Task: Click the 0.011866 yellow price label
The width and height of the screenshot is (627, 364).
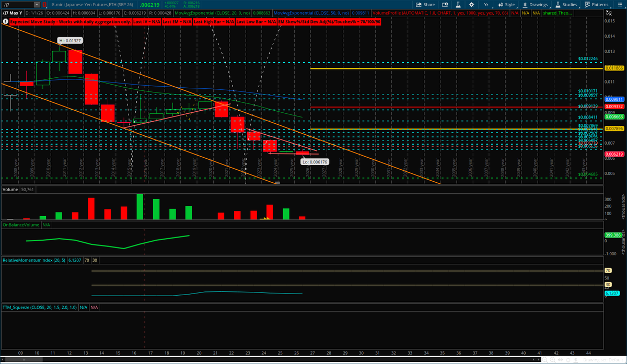Action: pyautogui.click(x=614, y=68)
